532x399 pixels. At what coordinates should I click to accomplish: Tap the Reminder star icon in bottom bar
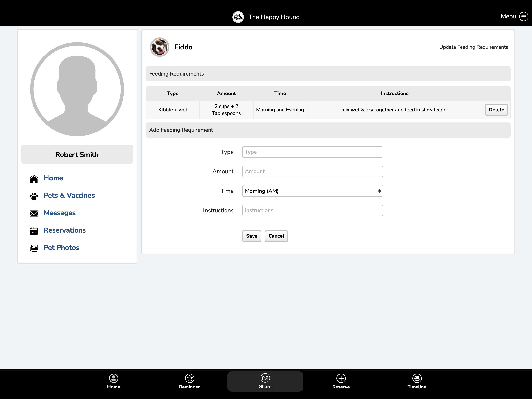tap(189, 378)
